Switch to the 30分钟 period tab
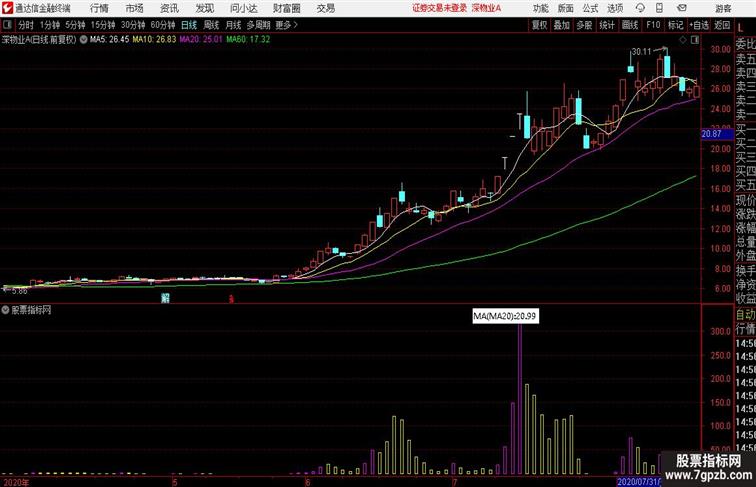Image resolution: width=756 pixels, height=487 pixels. [133, 25]
